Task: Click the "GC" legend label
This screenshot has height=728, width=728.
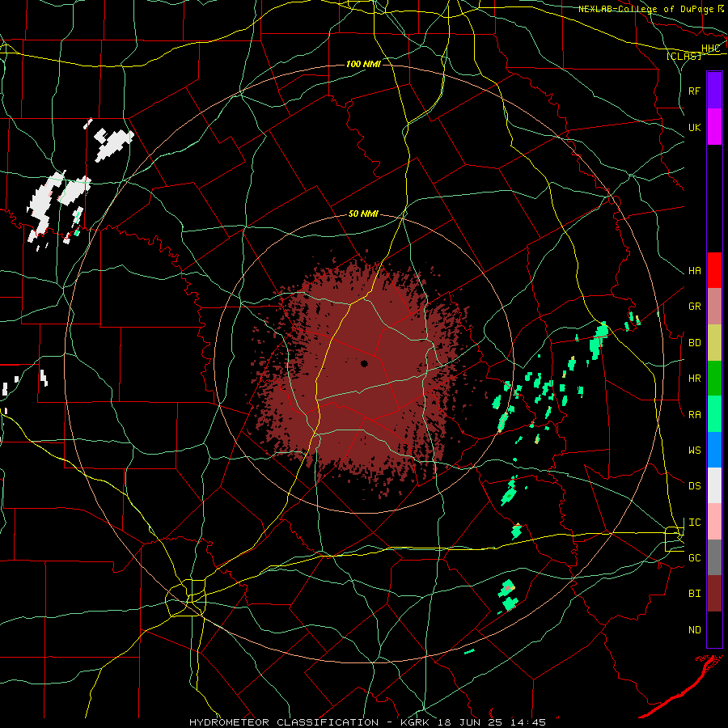Action: tap(694, 558)
